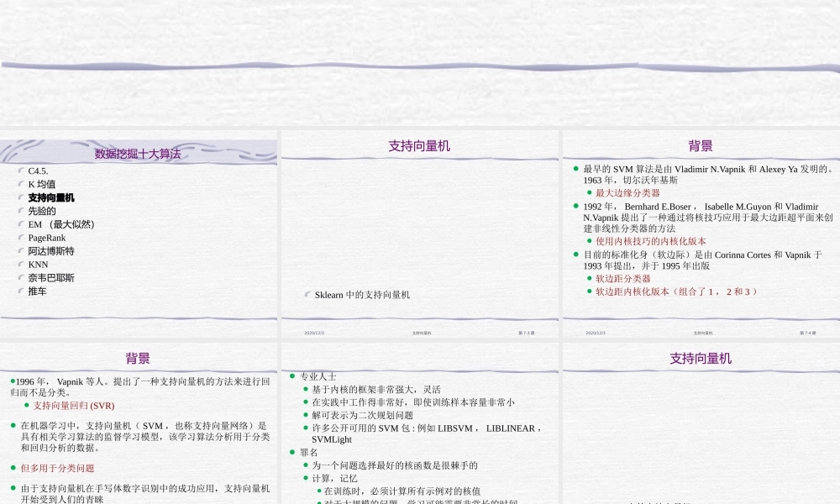Click the bullet starting 在机器学习中，支持向量机

point(145,437)
